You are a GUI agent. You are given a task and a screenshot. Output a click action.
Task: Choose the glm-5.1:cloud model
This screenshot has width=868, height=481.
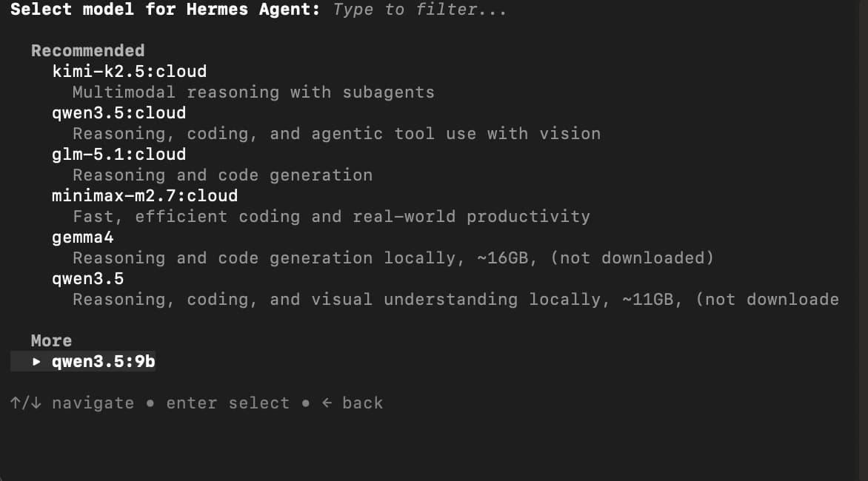click(x=118, y=154)
